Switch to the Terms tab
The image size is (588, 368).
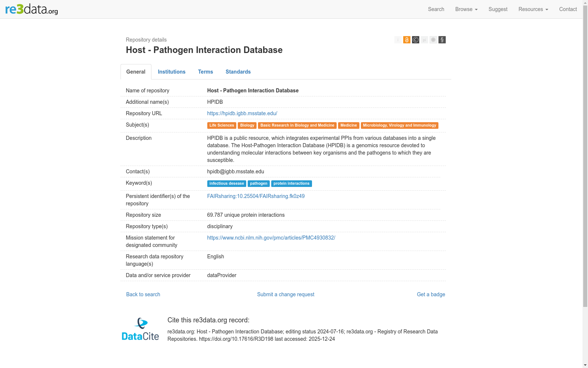click(205, 72)
